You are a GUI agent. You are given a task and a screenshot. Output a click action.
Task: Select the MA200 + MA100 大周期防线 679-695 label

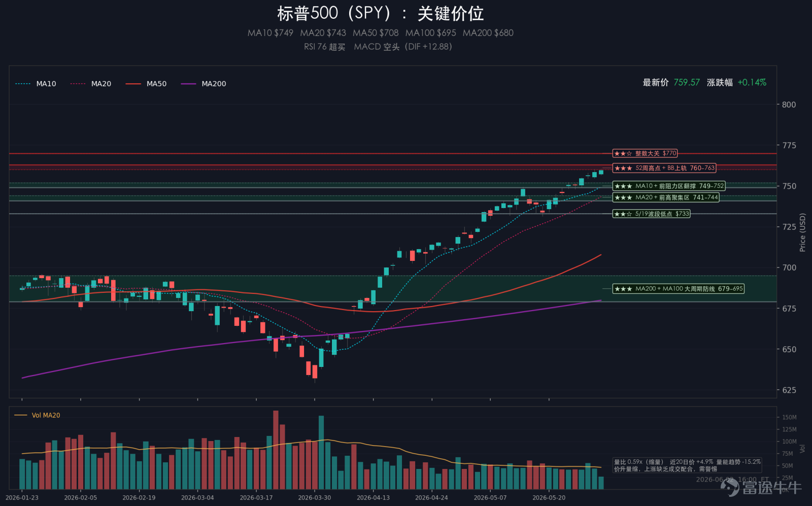tap(679, 289)
